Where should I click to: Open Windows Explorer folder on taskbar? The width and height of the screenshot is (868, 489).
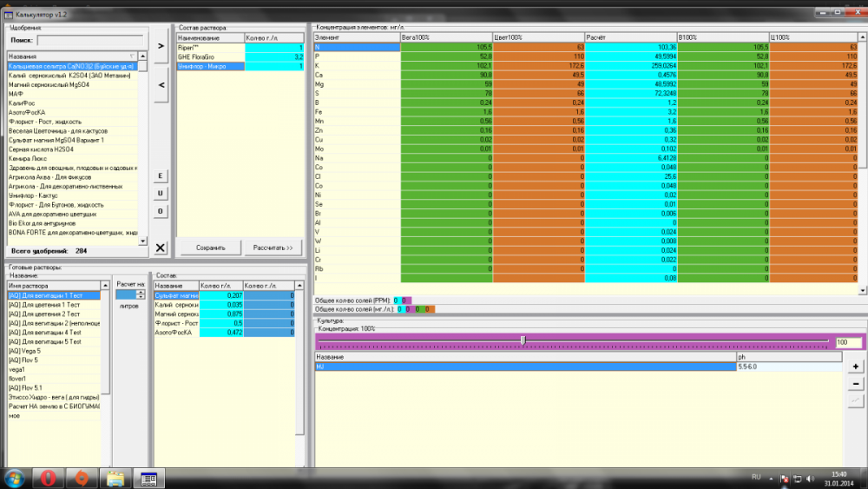click(x=115, y=478)
